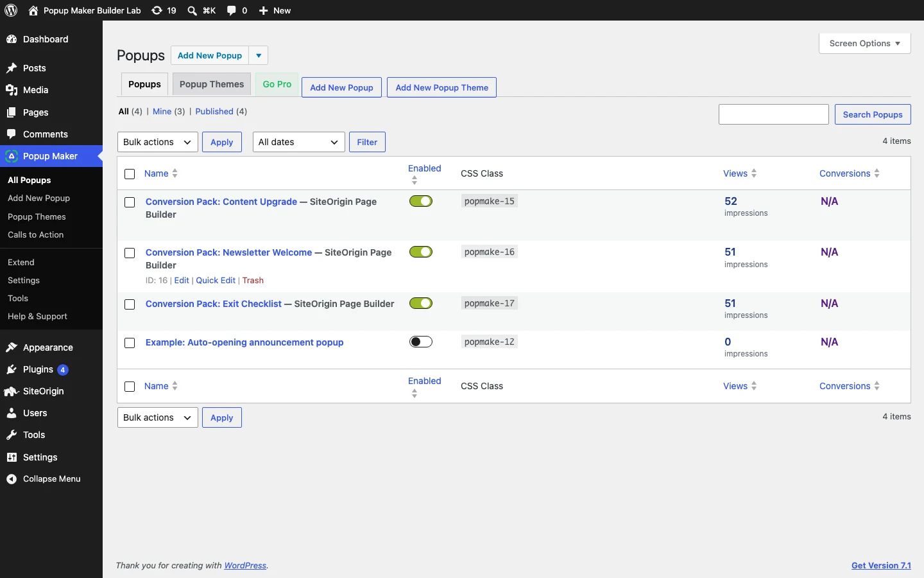Open Popup Themes in sidebar submenu
The image size is (924, 578).
(37, 217)
